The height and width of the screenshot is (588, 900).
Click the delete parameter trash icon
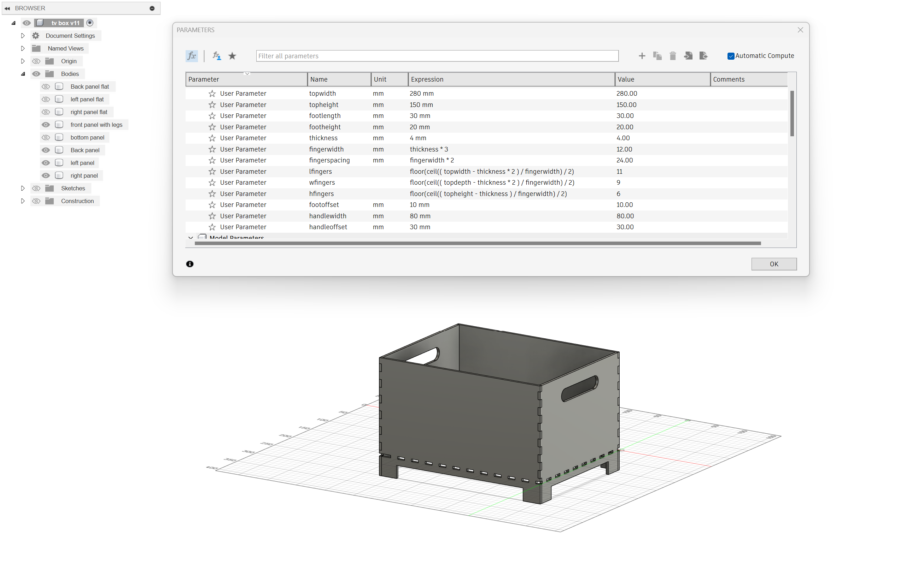coord(672,56)
